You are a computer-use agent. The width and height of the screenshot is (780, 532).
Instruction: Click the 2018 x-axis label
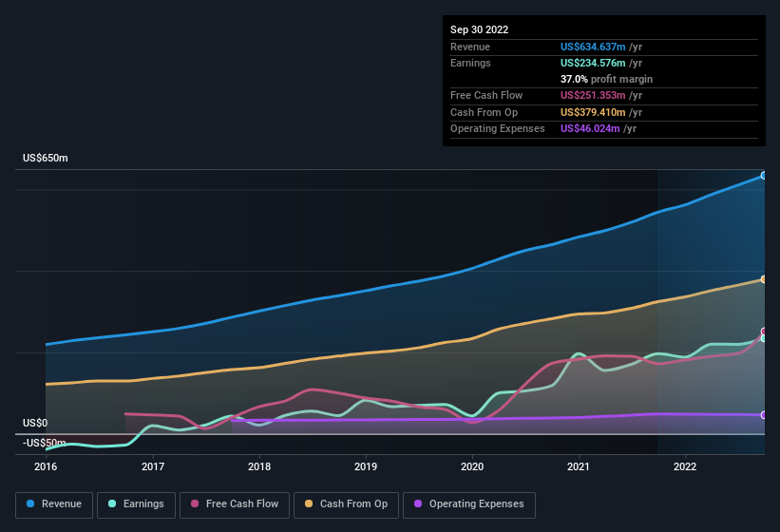coord(259,466)
